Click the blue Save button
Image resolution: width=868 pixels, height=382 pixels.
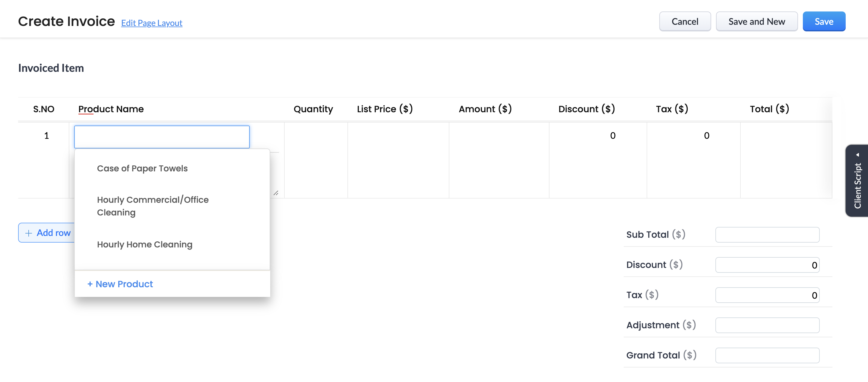click(824, 22)
